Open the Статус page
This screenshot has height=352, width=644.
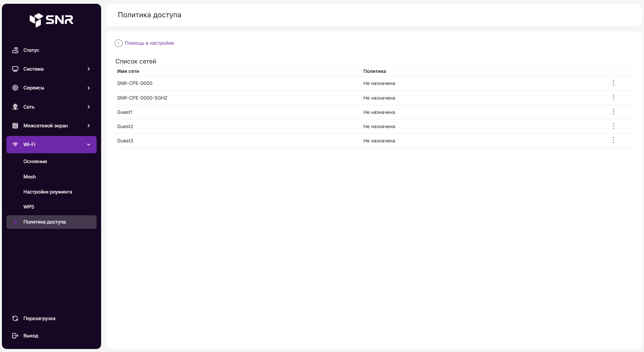(x=31, y=50)
